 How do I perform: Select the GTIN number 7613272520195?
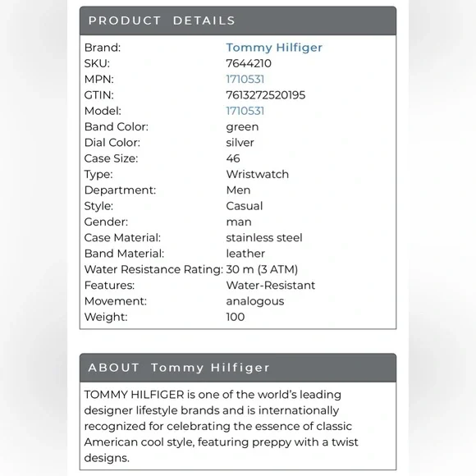(x=266, y=95)
